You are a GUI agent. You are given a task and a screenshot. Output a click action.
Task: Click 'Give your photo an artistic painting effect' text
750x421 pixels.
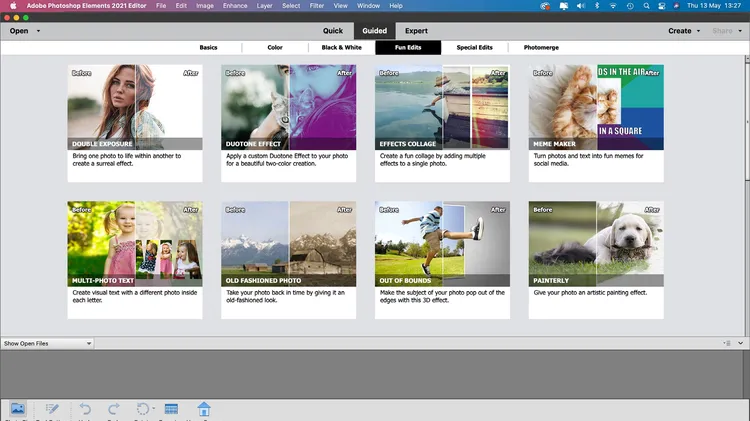click(x=590, y=292)
